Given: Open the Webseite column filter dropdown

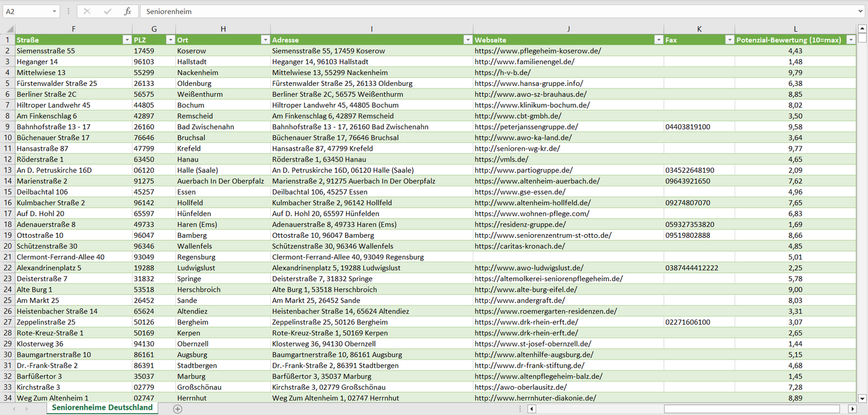Looking at the screenshot, I should pyautogui.click(x=658, y=40).
